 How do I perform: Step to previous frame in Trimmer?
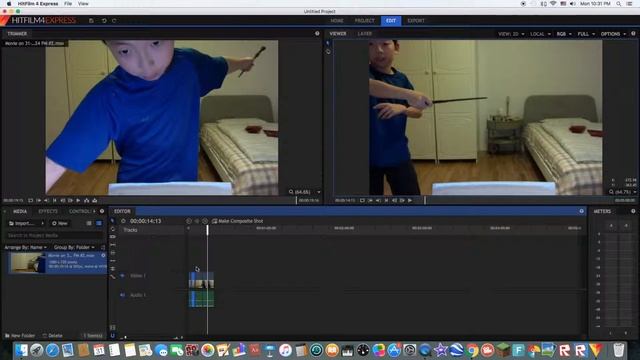point(63,200)
